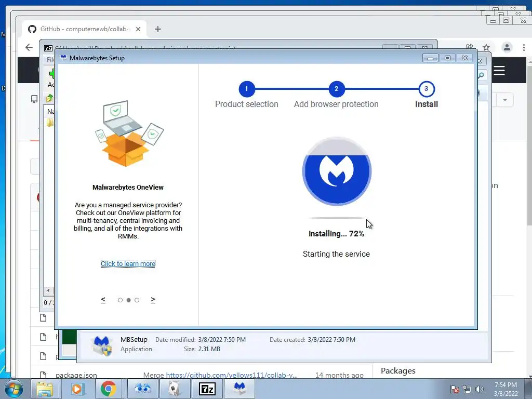
Task: Click the eyes icon in the taskbar
Action: (143, 389)
